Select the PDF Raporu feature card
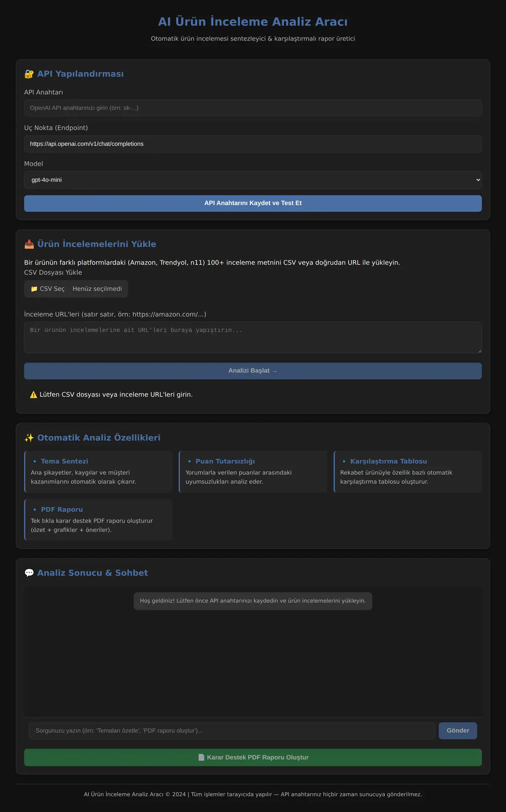This screenshot has height=812, width=506. pos(98,520)
